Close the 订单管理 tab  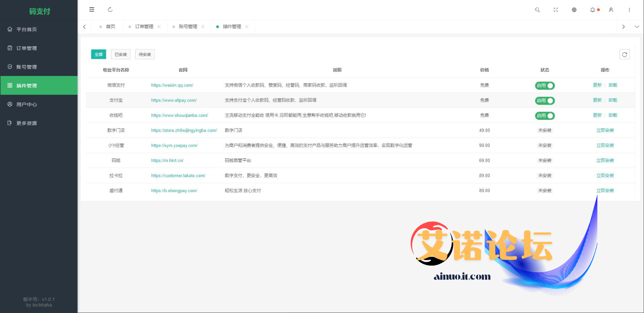click(x=159, y=27)
